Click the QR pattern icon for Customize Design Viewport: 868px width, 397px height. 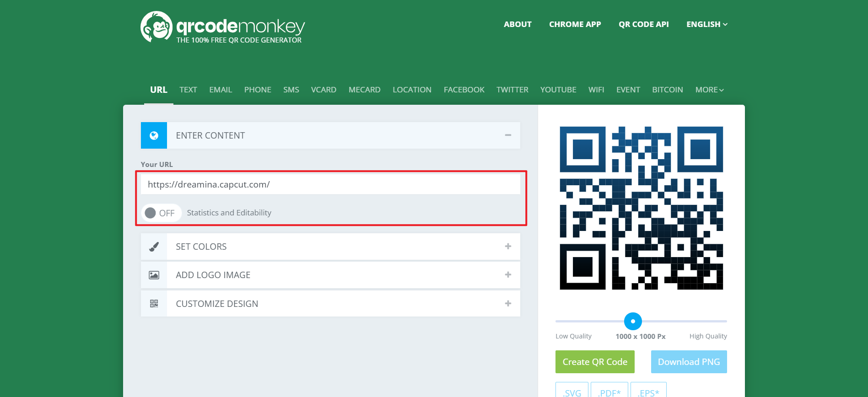pyautogui.click(x=154, y=304)
